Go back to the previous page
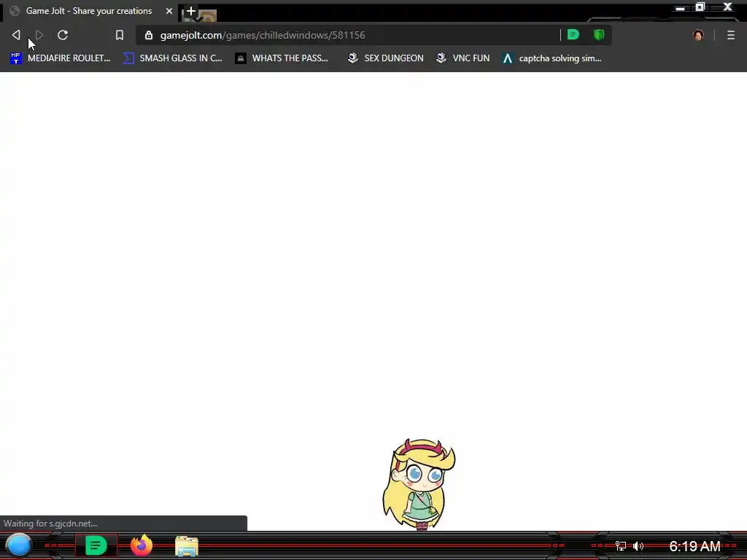The image size is (747, 560). 16,35
